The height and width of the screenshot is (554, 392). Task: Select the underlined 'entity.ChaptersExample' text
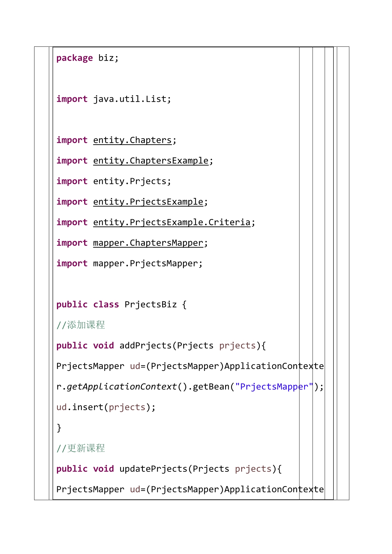point(150,161)
